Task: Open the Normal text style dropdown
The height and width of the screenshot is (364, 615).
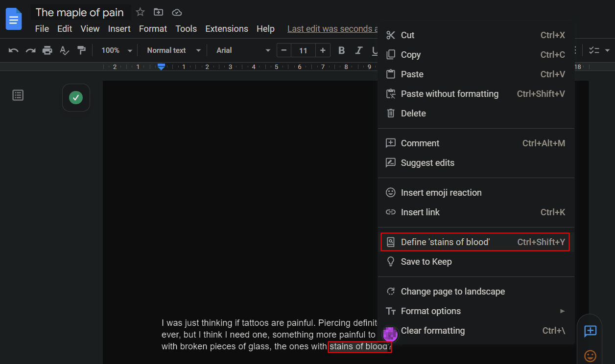Action: pyautogui.click(x=174, y=50)
